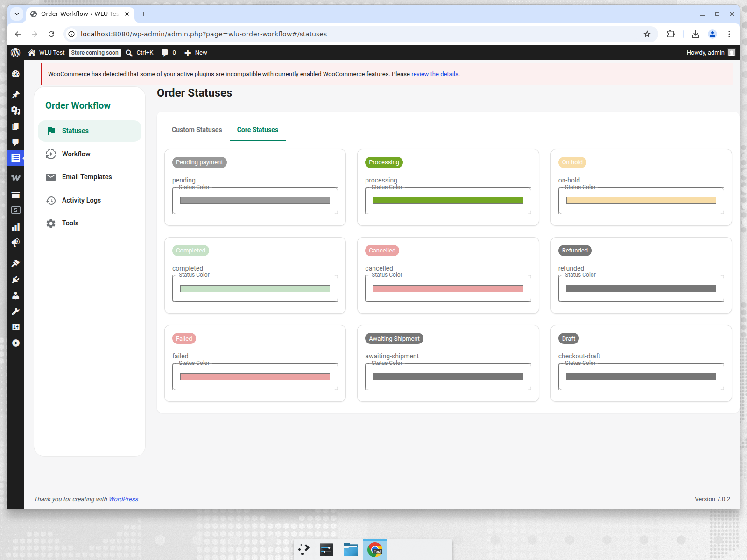Click the 'Pending payment' status badge

pos(199,162)
